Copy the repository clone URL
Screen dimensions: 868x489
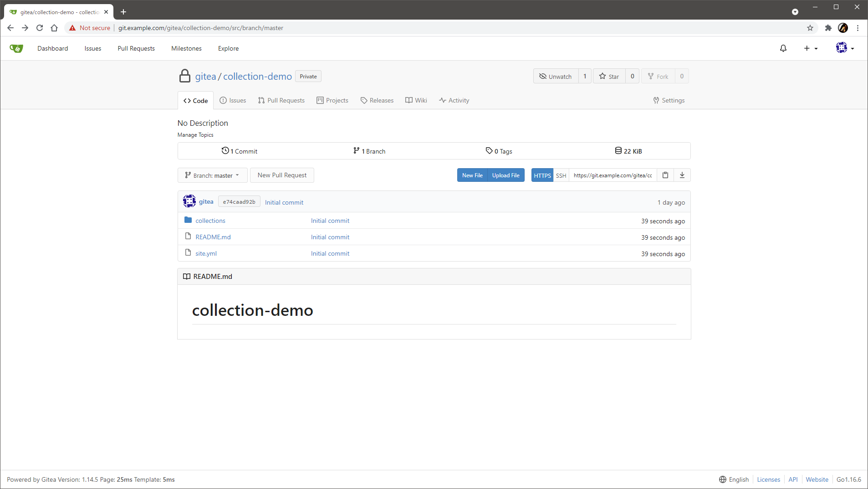[x=665, y=175]
